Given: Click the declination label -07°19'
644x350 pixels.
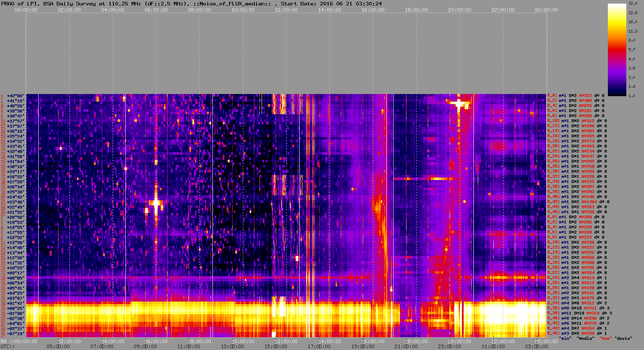Looking at the screenshot, I should click(x=15, y=334).
